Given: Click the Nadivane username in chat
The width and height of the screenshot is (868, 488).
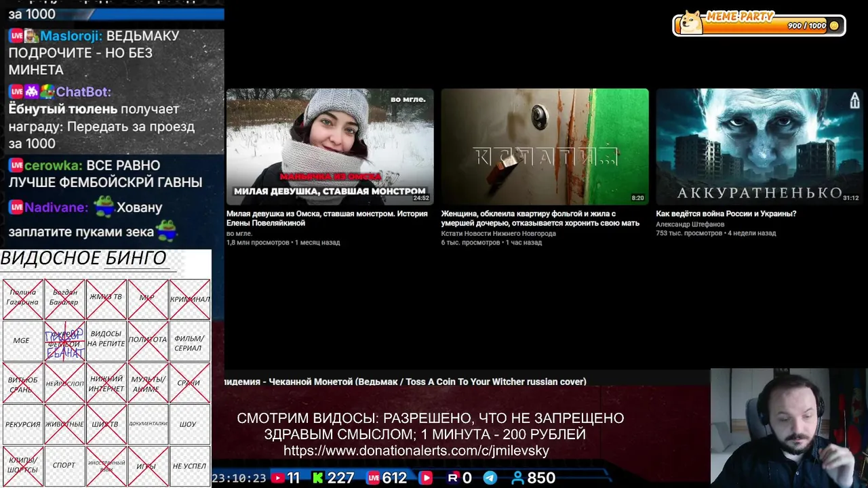Looking at the screenshot, I should point(56,207).
